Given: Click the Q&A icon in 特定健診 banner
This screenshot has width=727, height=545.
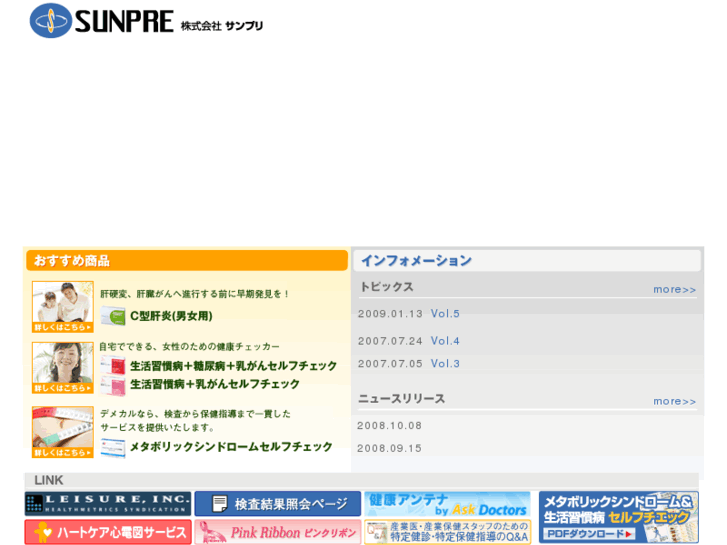Looking at the screenshot, I should pos(376,532).
